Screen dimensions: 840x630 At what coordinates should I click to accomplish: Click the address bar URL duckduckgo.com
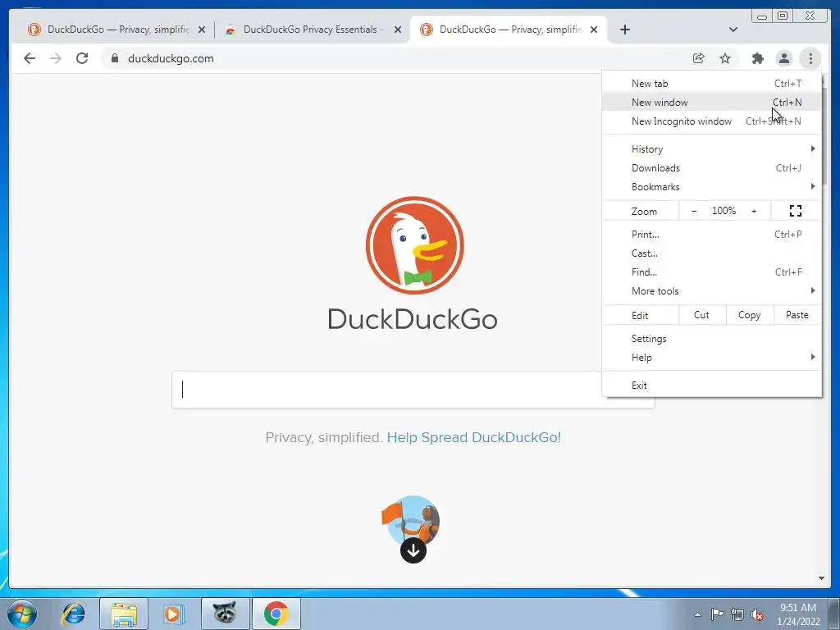point(171,58)
